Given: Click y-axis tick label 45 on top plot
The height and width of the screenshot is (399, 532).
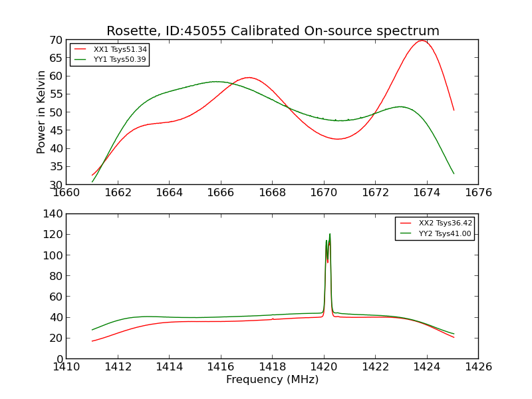Looking at the screenshot, I should (56, 130).
